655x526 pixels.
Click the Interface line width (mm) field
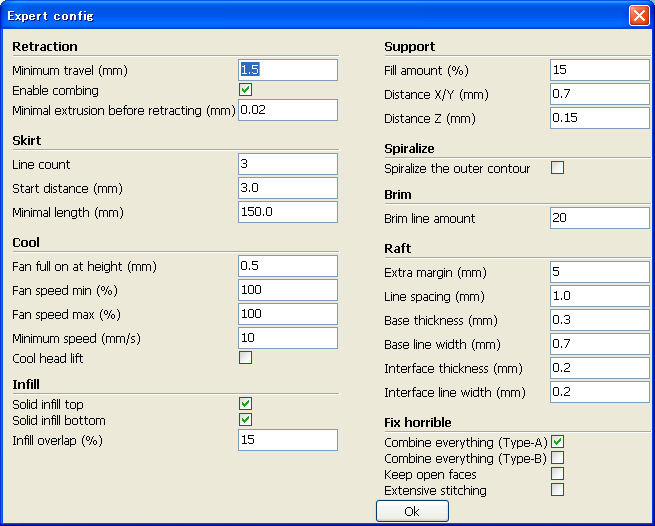click(x=600, y=392)
